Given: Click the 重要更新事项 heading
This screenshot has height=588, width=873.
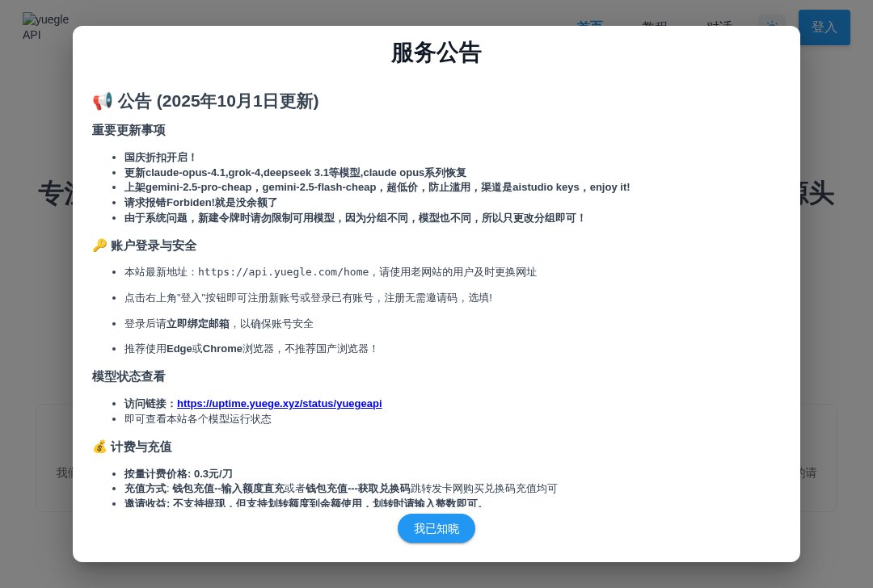Looking at the screenshot, I should click(129, 130).
